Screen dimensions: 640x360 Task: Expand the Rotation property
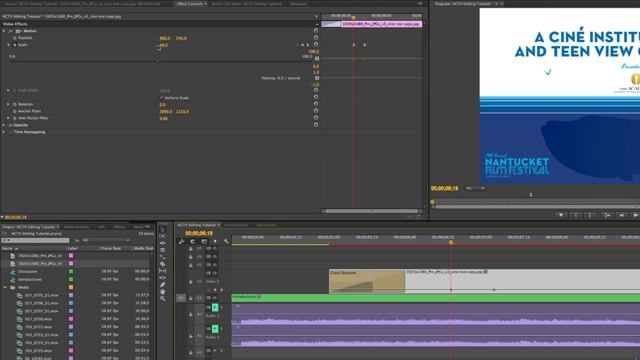click(x=8, y=104)
